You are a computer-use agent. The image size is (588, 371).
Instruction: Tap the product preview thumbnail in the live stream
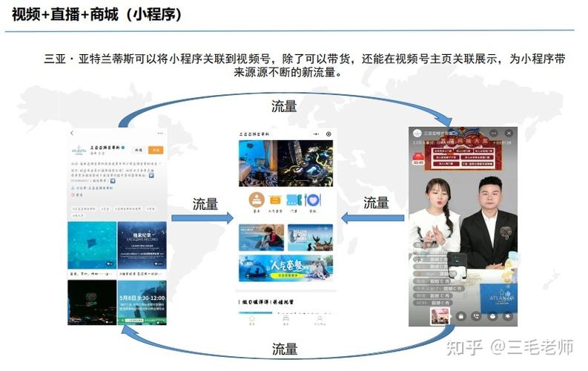(440, 316)
